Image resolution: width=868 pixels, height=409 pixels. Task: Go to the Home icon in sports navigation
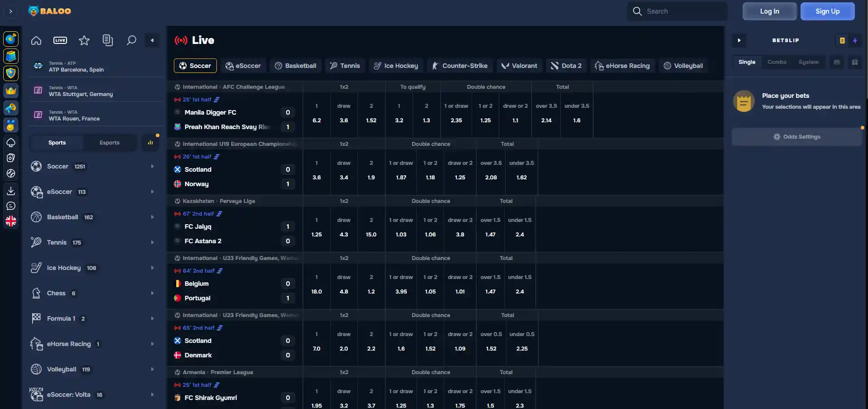point(36,40)
